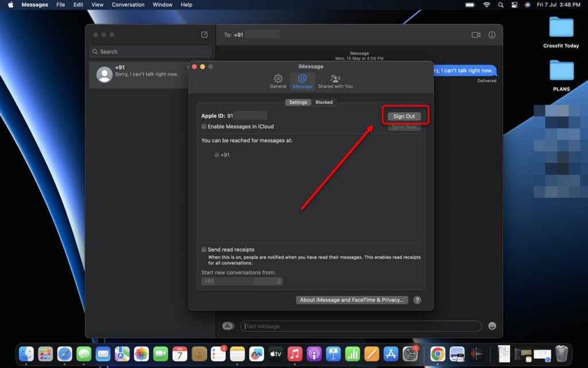Open Maps from the dock
Screen dimensions: 588x368
tap(122, 354)
